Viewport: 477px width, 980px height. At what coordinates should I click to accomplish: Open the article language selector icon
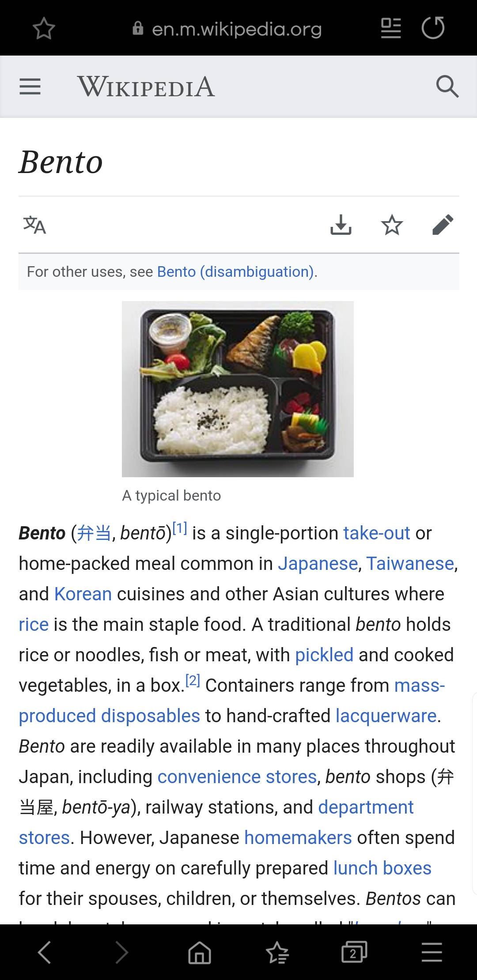34,225
